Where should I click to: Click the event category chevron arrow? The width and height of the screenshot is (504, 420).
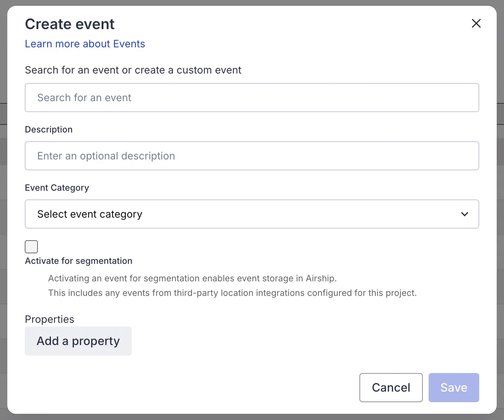pyautogui.click(x=465, y=214)
